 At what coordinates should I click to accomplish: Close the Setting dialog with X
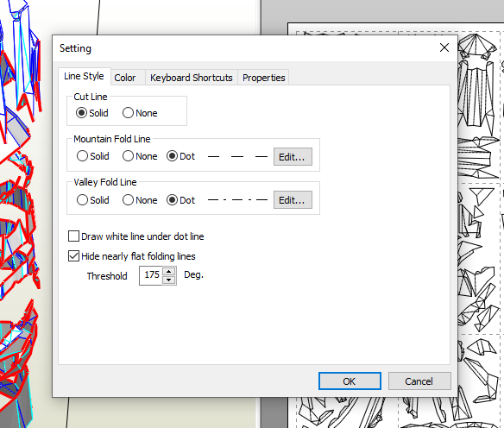pyautogui.click(x=444, y=47)
